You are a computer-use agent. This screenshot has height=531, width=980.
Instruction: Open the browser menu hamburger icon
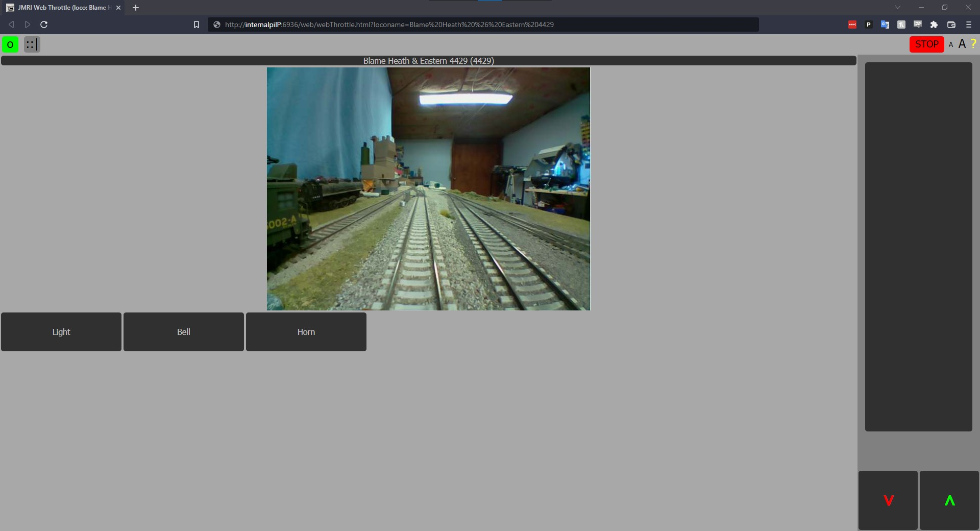pyautogui.click(x=968, y=24)
